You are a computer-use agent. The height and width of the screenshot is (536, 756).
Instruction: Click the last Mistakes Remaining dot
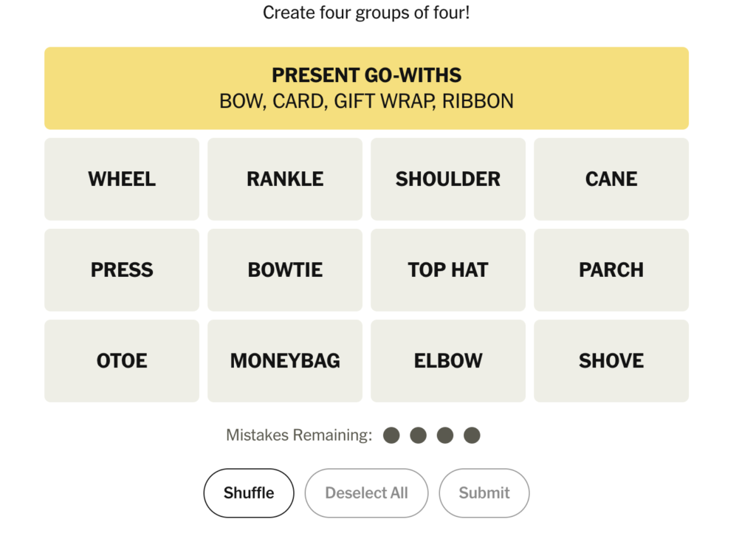tap(472, 436)
